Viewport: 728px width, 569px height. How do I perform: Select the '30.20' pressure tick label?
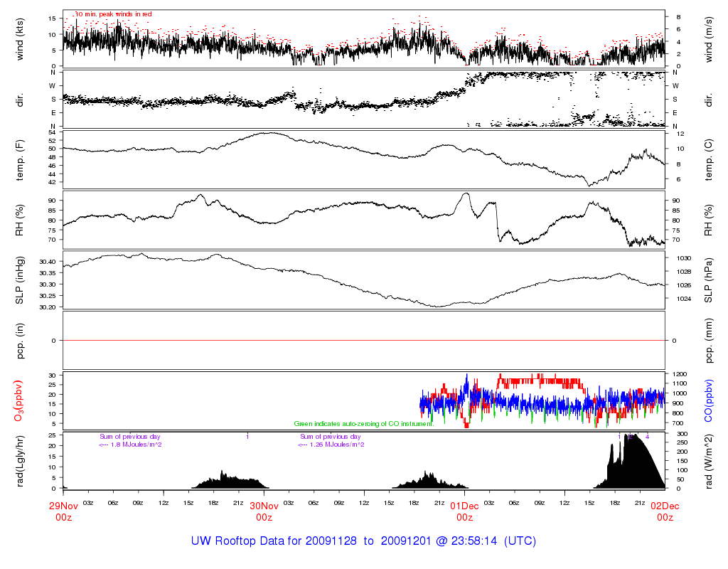coord(48,307)
